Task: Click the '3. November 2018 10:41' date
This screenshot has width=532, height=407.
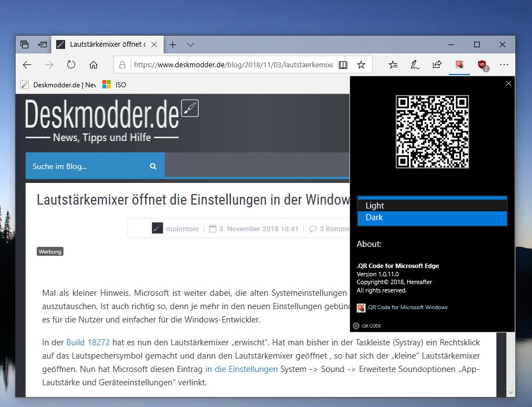Action: [x=259, y=229]
